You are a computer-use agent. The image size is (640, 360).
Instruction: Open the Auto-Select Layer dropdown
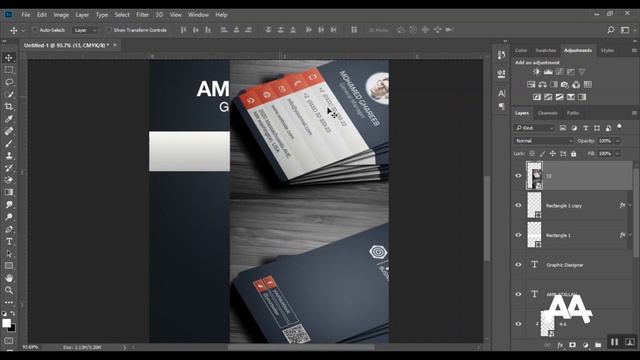(x=85, y=30)
